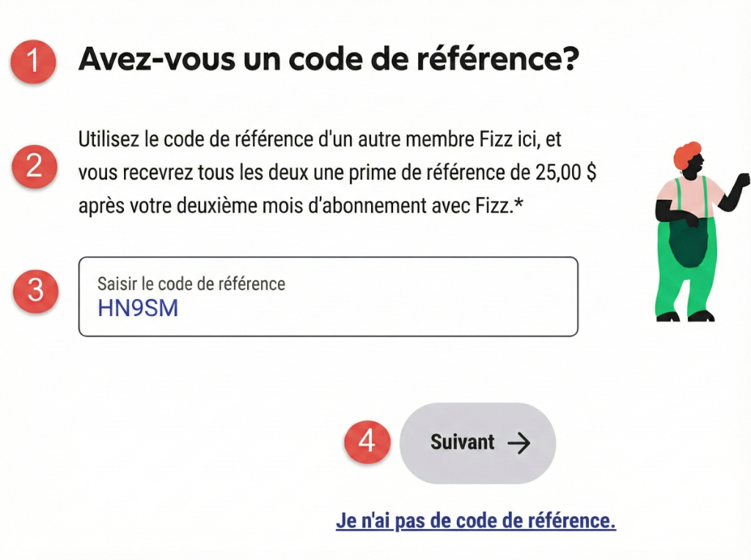Screen dimensions: 751x560
Task: Select the referral code input field
Action: (328, 297)
